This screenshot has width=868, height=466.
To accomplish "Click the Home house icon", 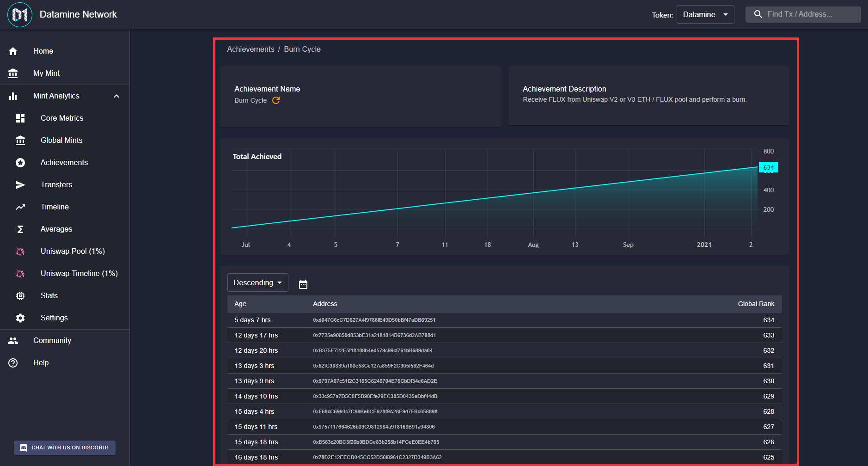I will click(x=13, y=51).
